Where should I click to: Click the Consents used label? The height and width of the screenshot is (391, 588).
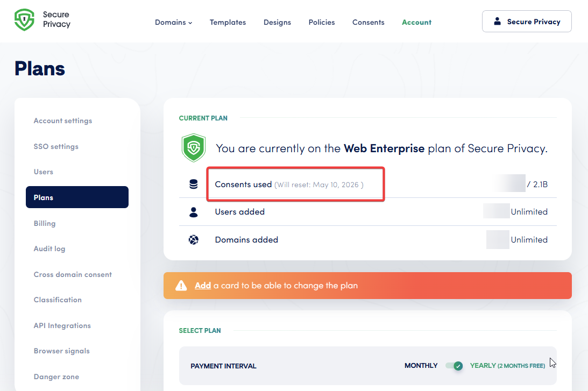point(243,184)
